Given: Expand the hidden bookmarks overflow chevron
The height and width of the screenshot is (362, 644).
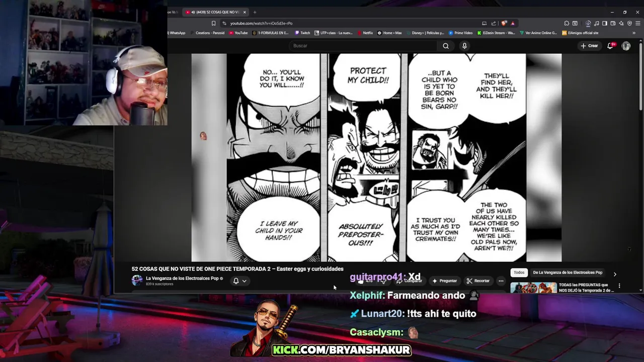Looking at the screenshot, I should pos(634,33).
